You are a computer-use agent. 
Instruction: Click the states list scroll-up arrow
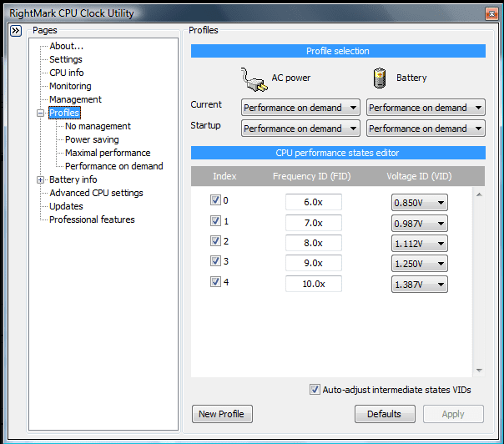[479, 194]
